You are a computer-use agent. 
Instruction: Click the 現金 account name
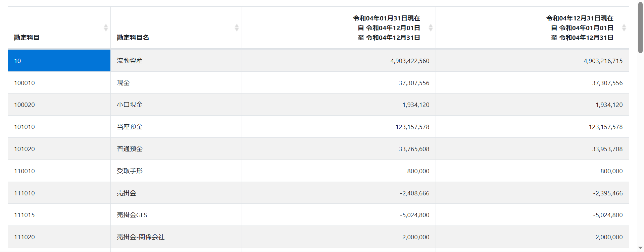(x=123, y=83)
